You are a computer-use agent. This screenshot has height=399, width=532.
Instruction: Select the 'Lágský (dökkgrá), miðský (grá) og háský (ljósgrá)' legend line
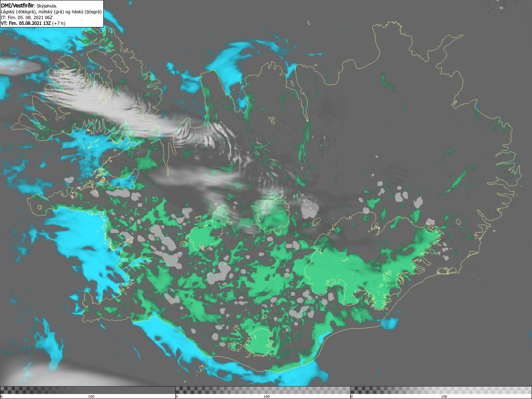coord(51,12)
